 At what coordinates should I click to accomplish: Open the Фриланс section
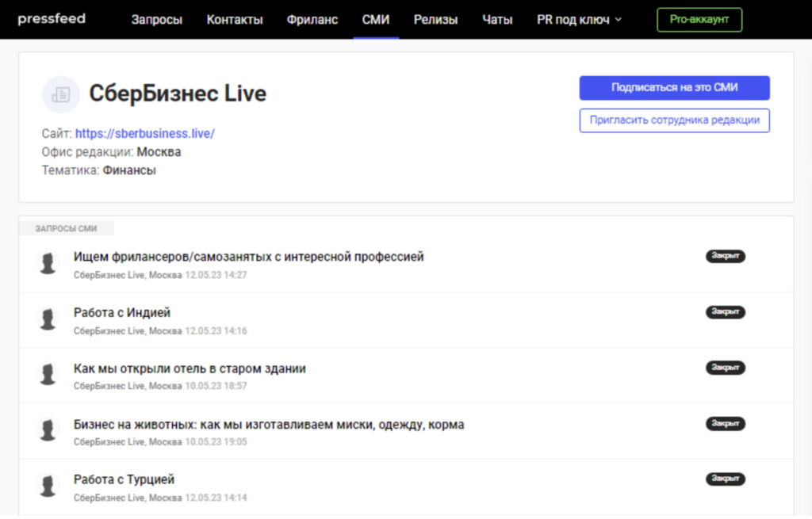(312, 20)
